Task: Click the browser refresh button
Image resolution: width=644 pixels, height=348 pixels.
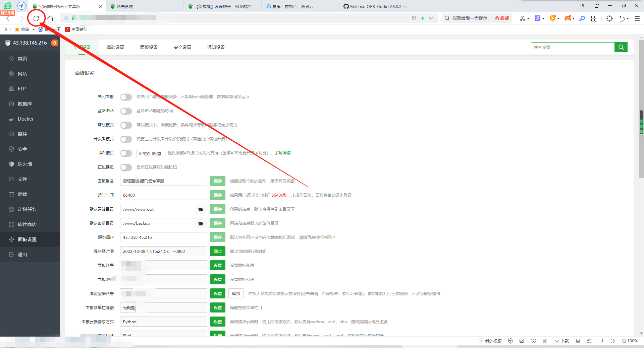Action: pyautogui.click(x=36, y=18)
